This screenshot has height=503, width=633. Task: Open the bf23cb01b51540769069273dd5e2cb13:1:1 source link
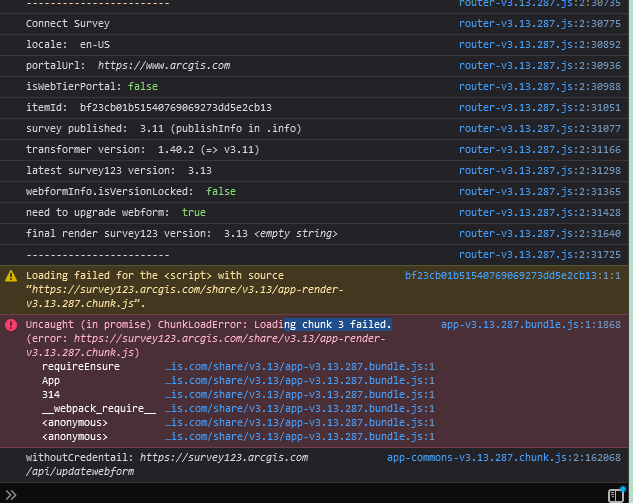click(x=512, y=275)
